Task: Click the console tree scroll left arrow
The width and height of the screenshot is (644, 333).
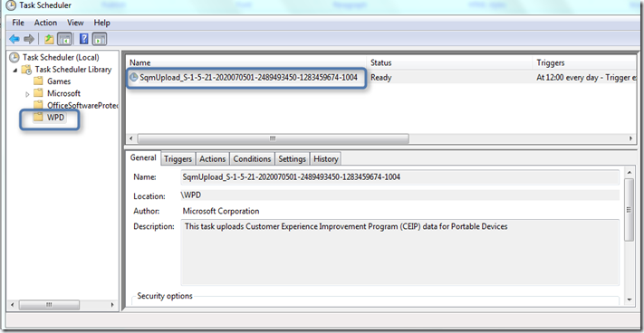Action: (x=12, y=305)
